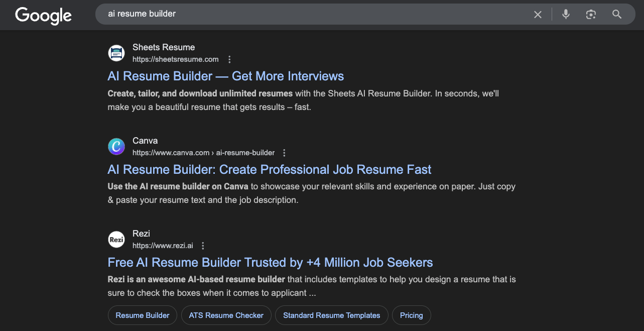This screenshot has width=644, height=331.
Task: Start voice search with microphone icon
Action: coord(566,14)
